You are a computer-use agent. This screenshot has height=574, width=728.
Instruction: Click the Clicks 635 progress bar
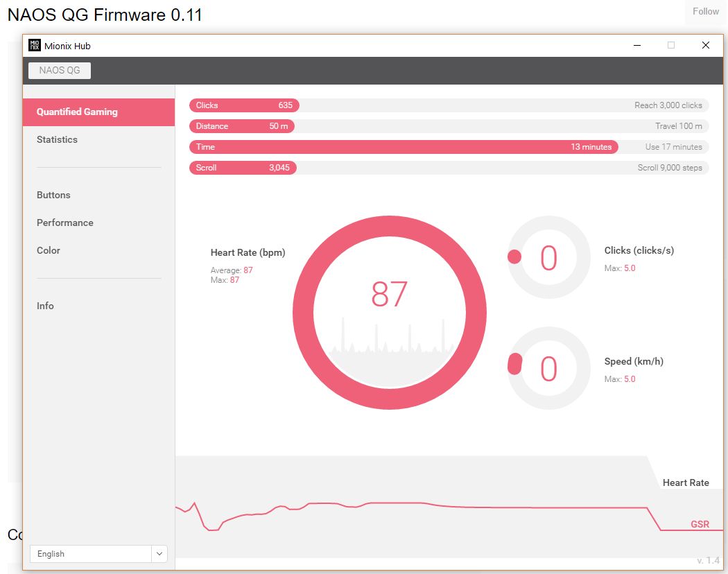click(244, 105)
